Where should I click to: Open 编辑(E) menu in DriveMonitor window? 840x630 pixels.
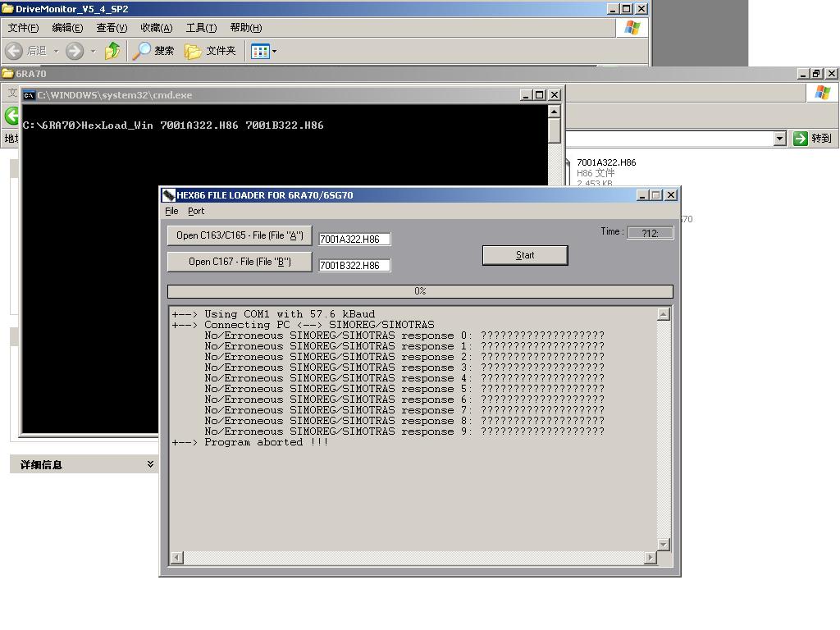[67, 28]
